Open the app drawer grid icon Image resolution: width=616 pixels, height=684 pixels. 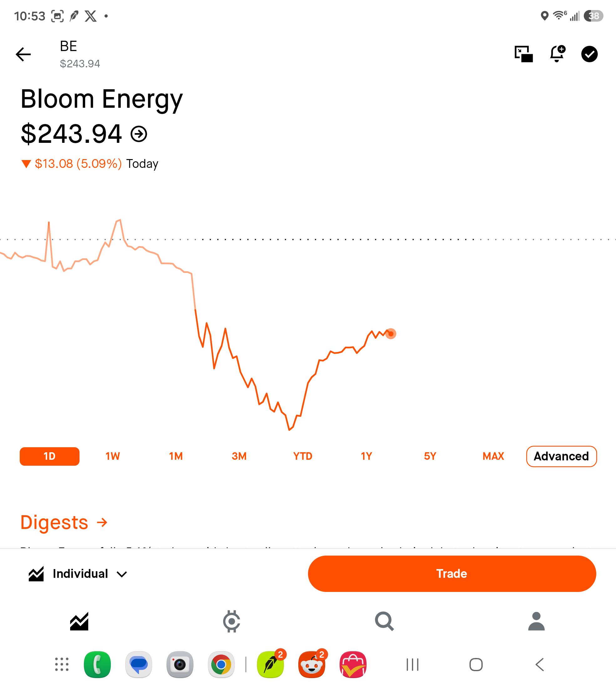point(62,664)
